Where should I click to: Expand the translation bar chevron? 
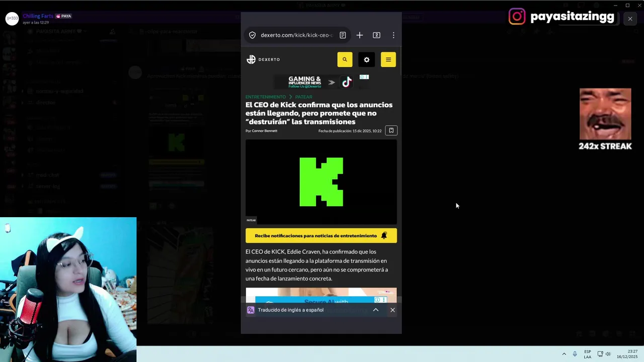point(375,310)
